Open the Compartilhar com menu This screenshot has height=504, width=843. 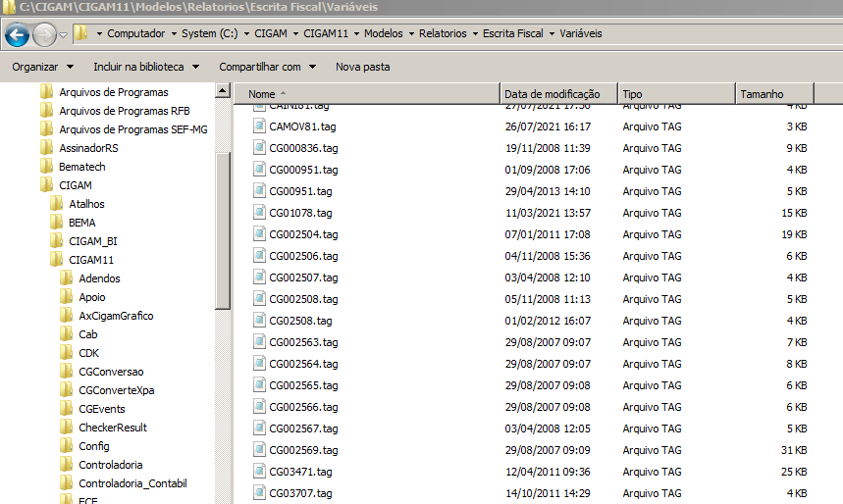pos(267,67)
